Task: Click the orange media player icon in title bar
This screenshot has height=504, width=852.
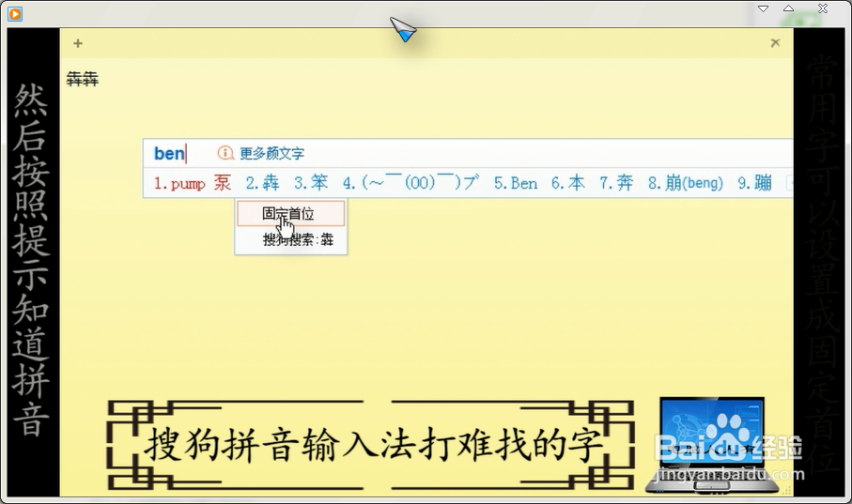Action: click(x=15, y=13)
